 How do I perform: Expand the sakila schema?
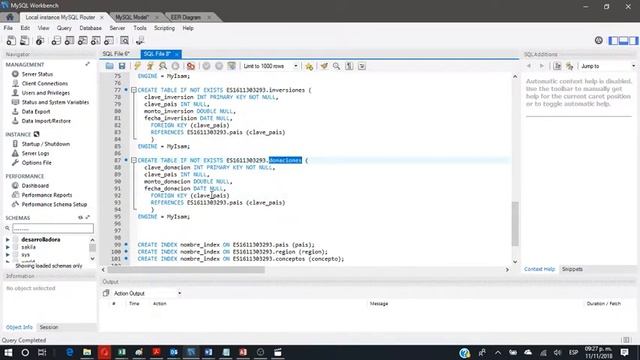click(8, 247)
